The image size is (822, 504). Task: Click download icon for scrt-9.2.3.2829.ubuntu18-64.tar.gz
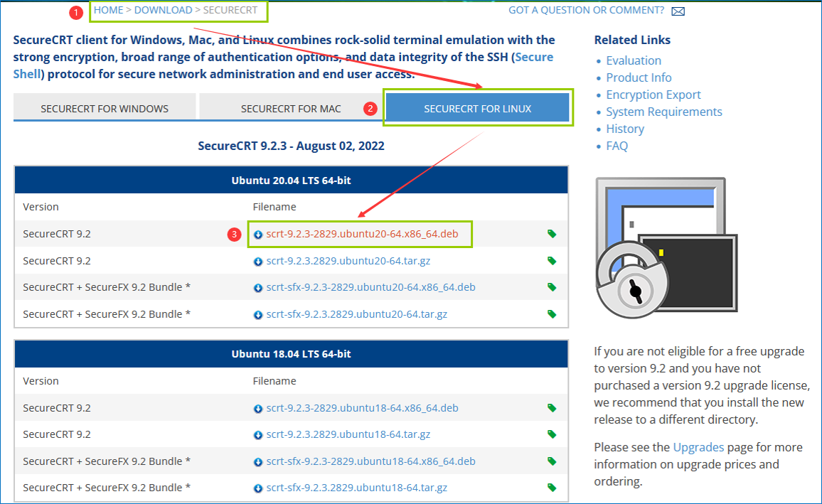258,435
